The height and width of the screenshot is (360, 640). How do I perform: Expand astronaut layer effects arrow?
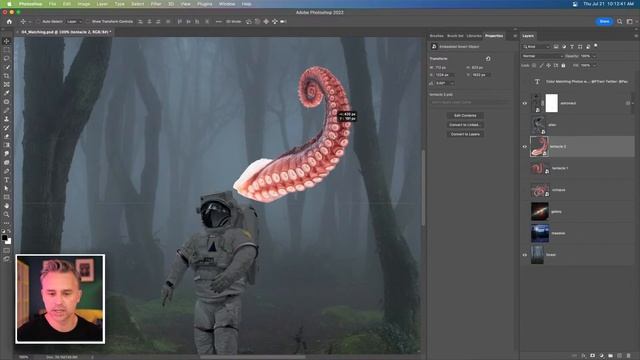click(633, 103)
